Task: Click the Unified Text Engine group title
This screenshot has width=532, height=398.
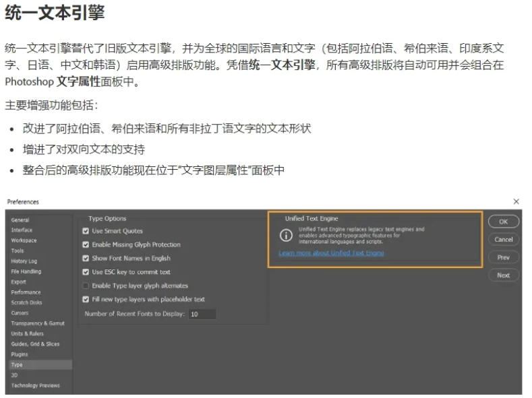Action: 312,219
